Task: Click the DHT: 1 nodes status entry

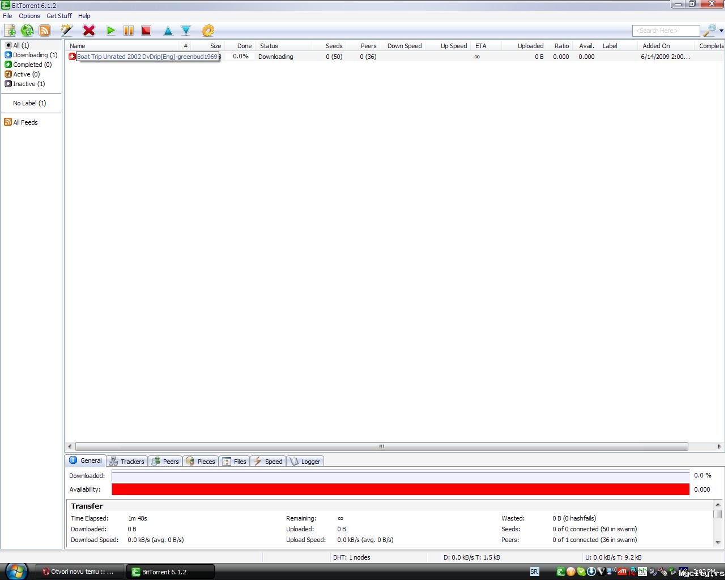Action: (x=352, y=557)
